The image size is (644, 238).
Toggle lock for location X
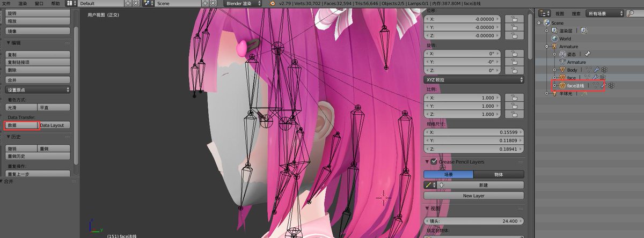click(514, 19)
